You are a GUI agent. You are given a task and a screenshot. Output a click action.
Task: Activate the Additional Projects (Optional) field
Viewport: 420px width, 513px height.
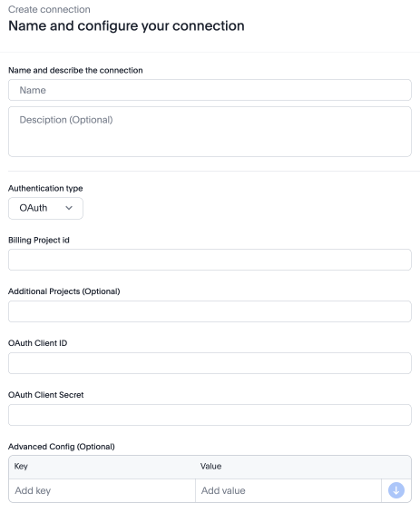click(210, 311)
